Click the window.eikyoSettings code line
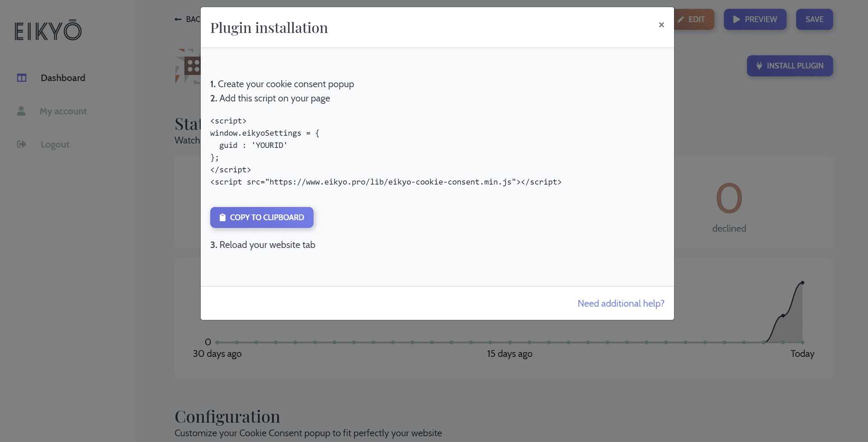 264,133
